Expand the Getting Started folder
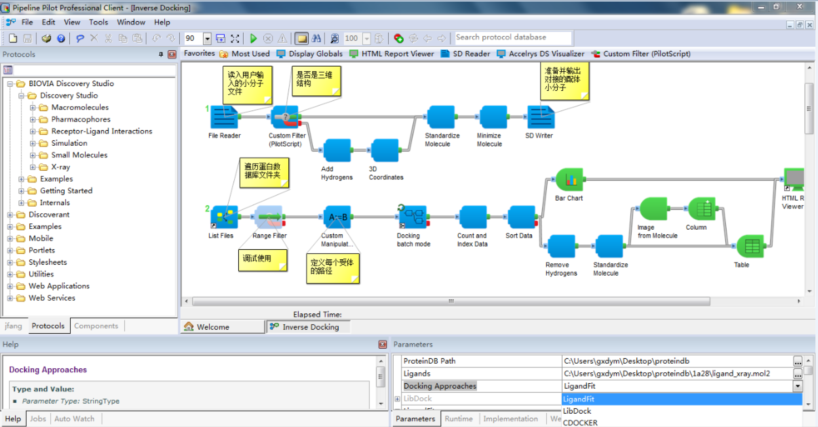 coord(21,191)
